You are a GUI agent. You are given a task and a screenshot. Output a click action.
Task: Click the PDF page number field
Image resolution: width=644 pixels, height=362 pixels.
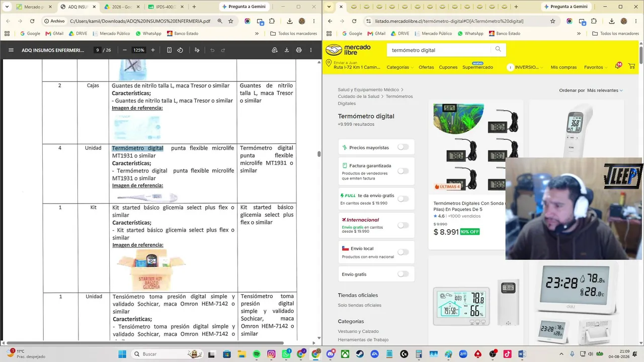[97, 50]
